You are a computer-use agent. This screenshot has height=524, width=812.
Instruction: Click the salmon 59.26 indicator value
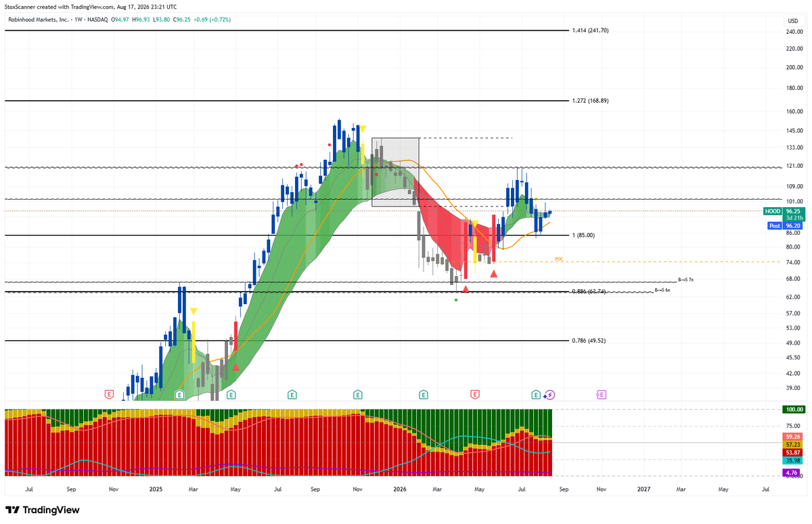[793, 437]
